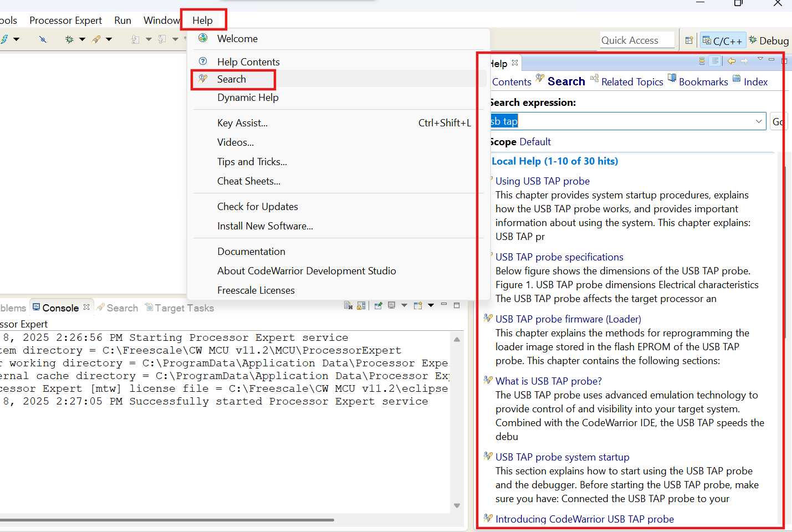Image resolution: width=792 pixels, height=532 pixels.
Task: Close the Console tab with its X
Action: [x=86, y=307]
